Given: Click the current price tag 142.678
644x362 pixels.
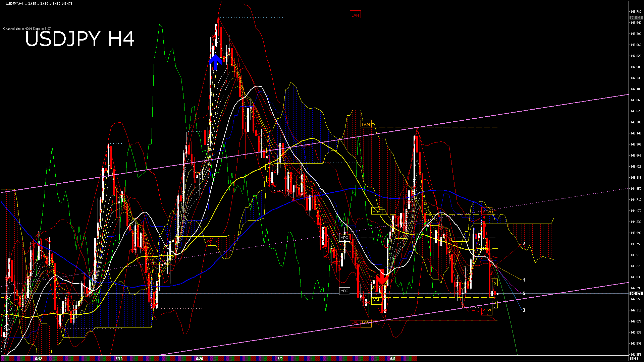Looking at the screenshot, I should point(636,294).
